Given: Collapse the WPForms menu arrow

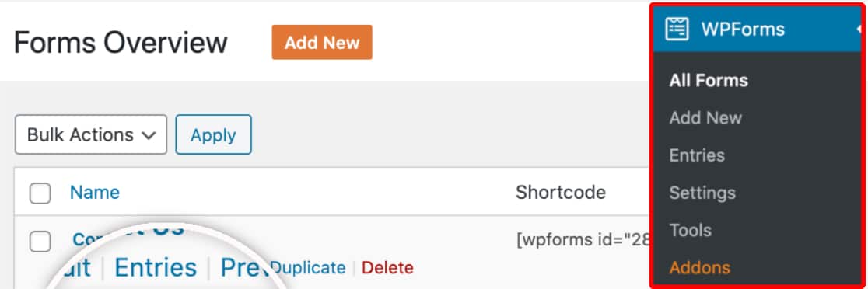Looking at the screenshot, I should 859,29.
